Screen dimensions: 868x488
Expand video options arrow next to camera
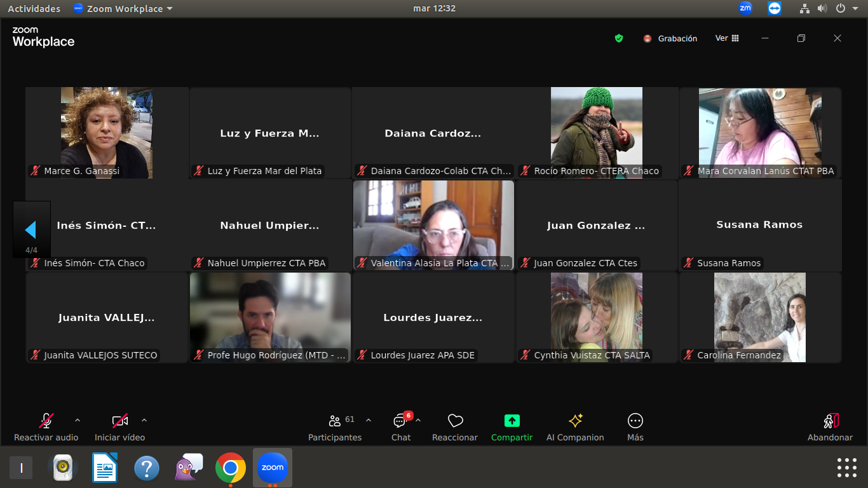(144, 420)
